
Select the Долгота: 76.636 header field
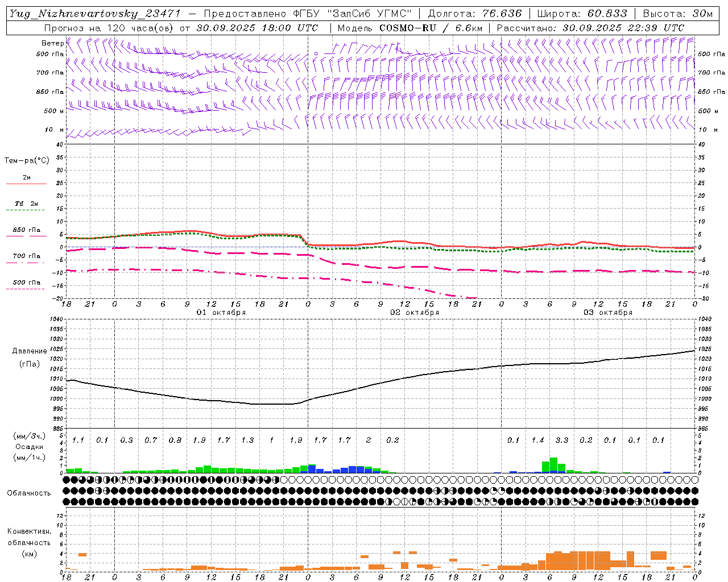pos(475,14)
